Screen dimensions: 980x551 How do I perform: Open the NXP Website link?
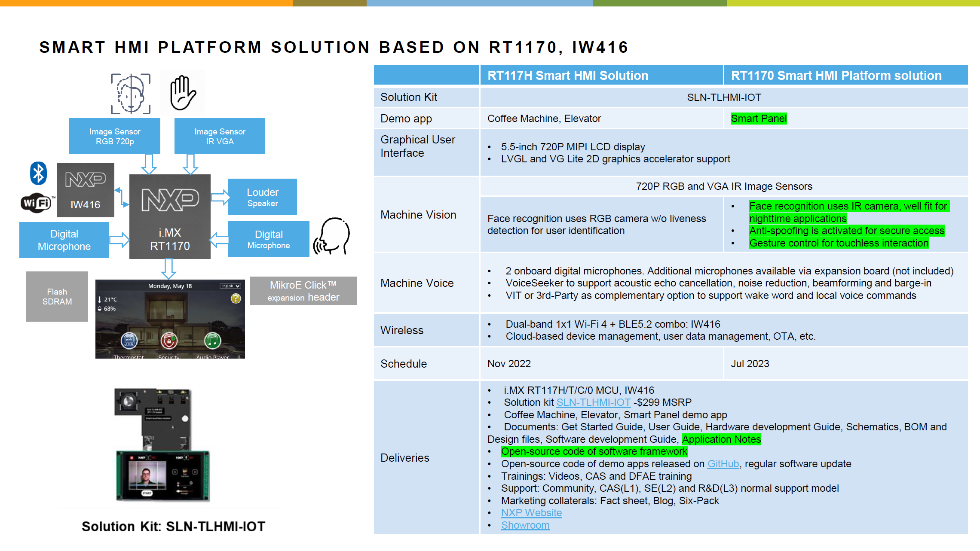531,512
